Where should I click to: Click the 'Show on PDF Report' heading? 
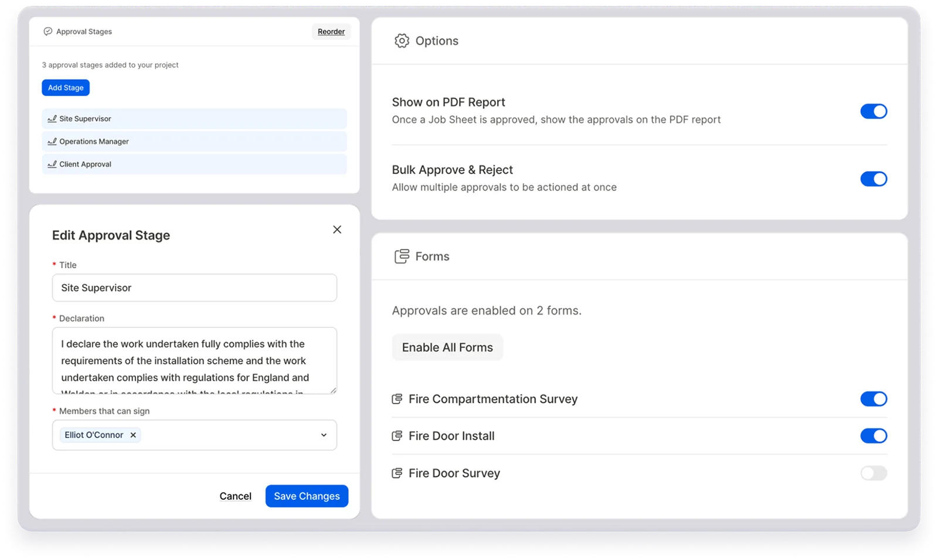(x=448, y=103)
